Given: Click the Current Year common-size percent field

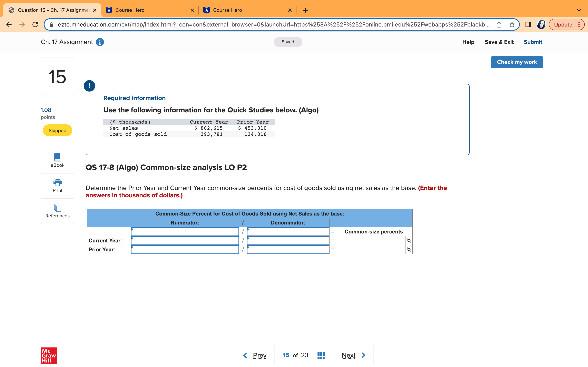Looking at the screenshot, I should [x=370, y=241].
